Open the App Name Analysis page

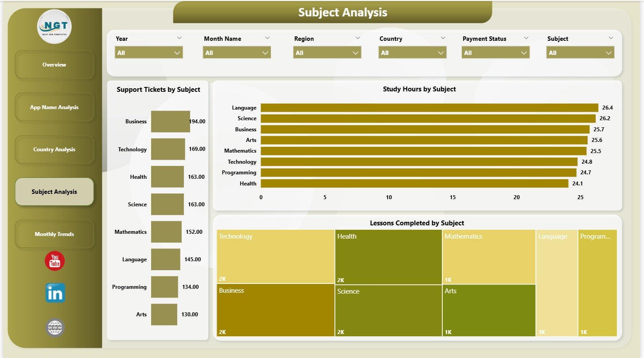(x=54, y=106)
